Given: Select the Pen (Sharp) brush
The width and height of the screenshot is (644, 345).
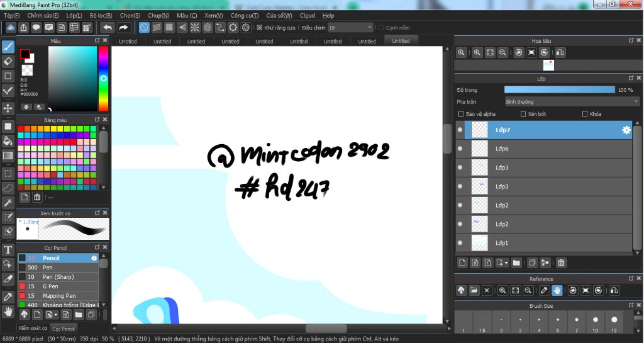Looking at the screenshot, I should pyautogui.click(x=58, y=277).
